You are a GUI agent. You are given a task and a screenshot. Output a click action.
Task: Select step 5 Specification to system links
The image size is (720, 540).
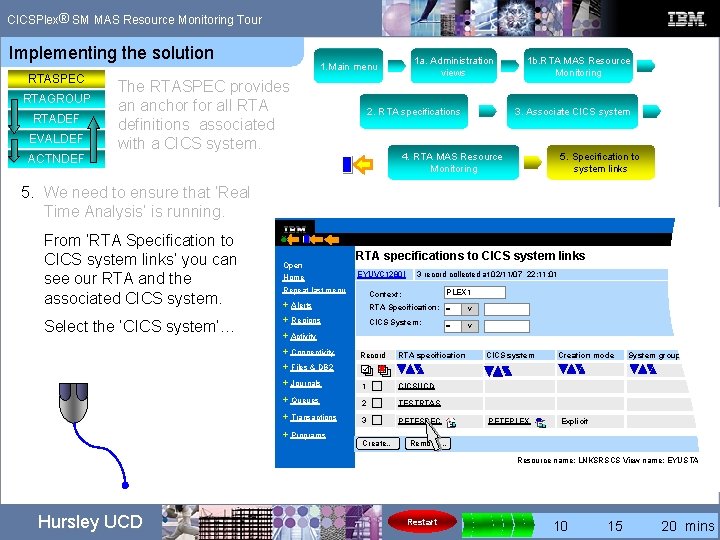[600, 163]
